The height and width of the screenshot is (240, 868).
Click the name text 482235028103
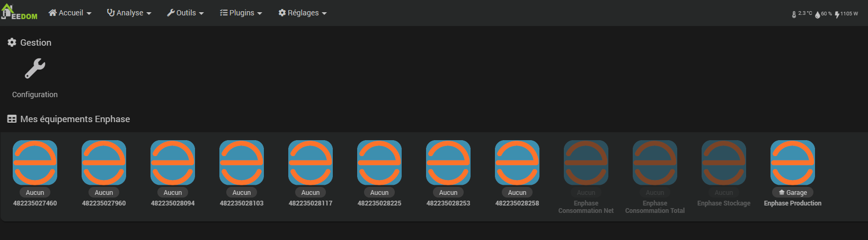[242, 203]
